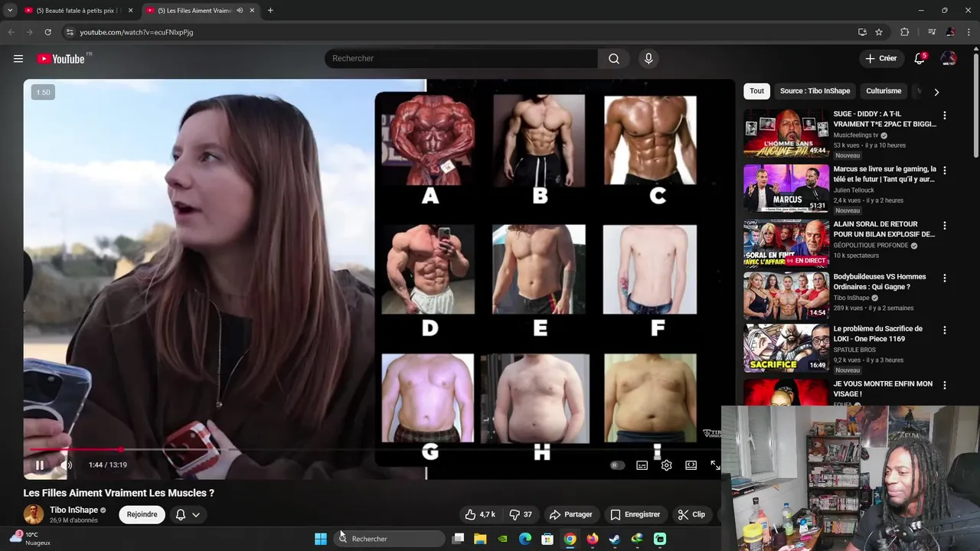Focus the Rechercher search field
This screenshot has width=980, height=551.
coord(461,59)
